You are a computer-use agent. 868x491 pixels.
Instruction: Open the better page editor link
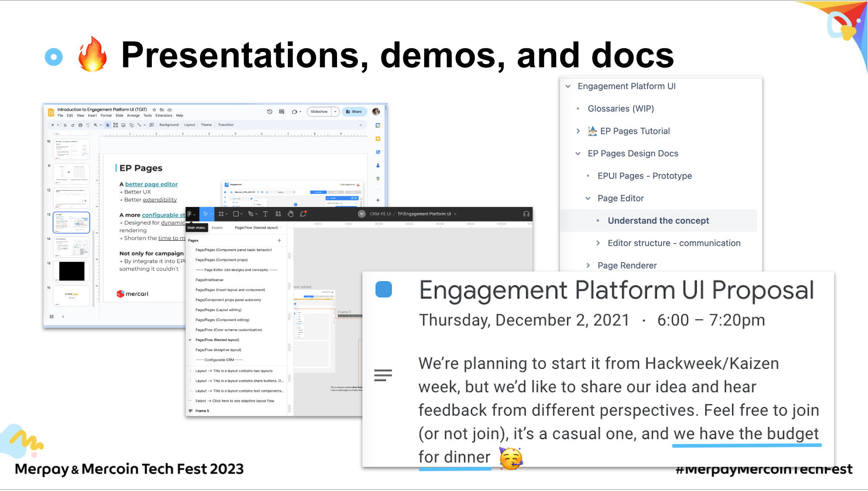click(151, 184)
